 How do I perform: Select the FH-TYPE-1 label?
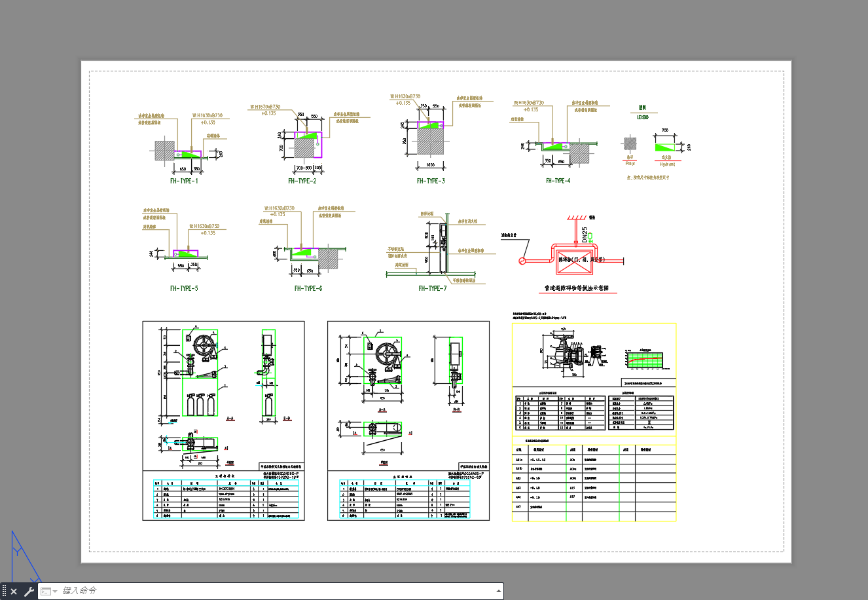click(184, 181)
